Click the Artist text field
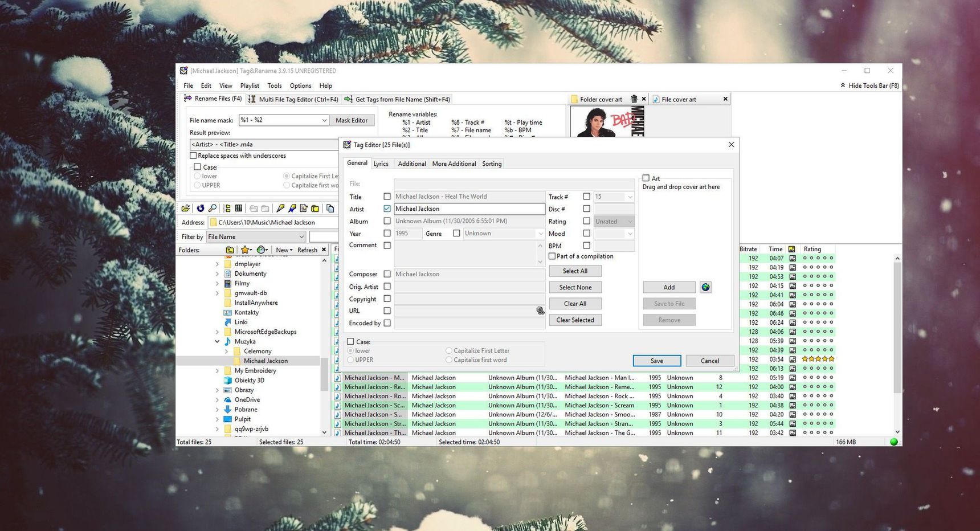 [469, 209]
